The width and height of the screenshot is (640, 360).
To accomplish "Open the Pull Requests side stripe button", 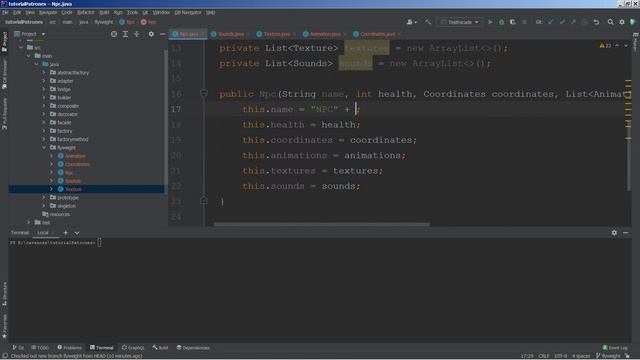I will [4, 114].
